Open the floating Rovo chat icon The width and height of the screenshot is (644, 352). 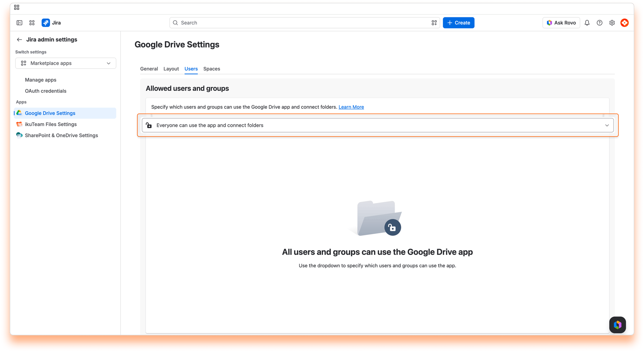click(618, 325)
